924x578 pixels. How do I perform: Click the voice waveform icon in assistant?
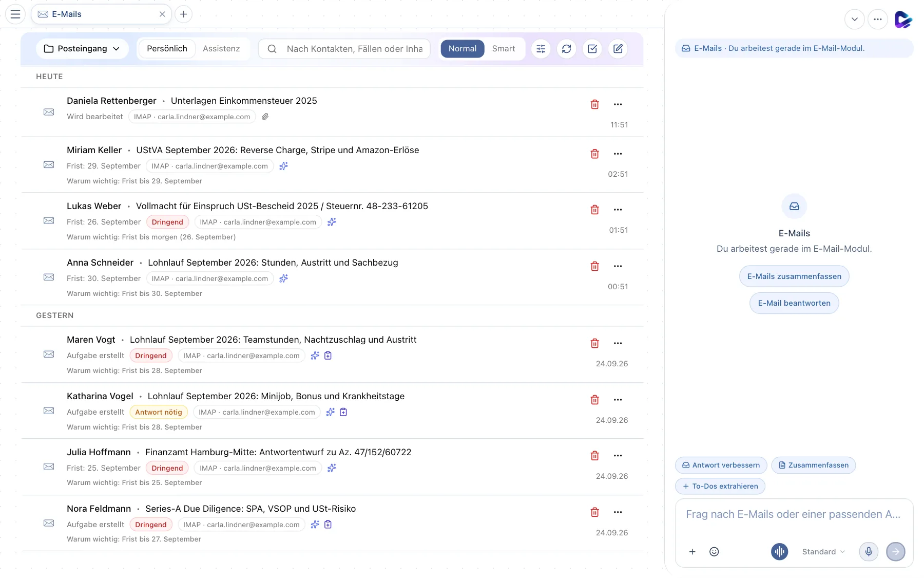pos(779,551)
